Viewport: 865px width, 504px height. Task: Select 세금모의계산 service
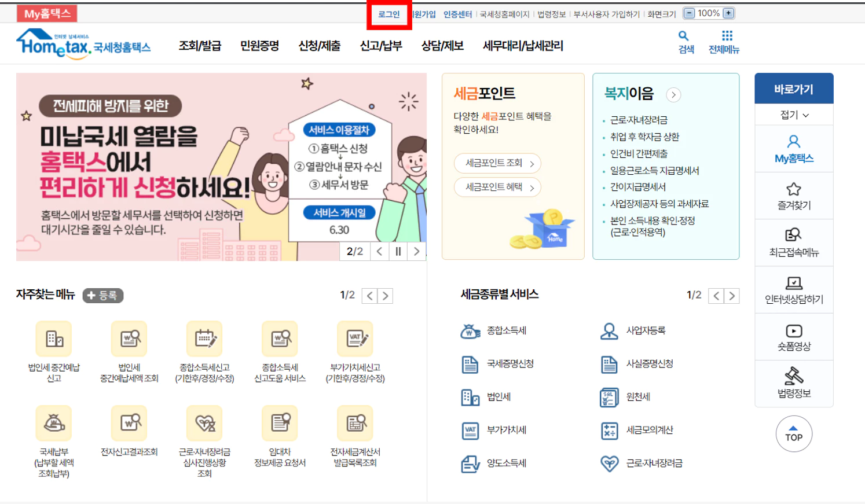point(637,430)
